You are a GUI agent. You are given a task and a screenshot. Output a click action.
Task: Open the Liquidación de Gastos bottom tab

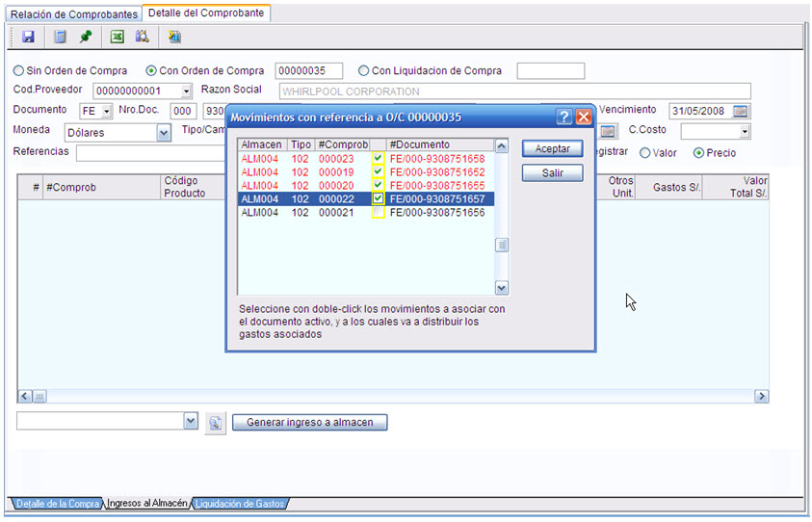(x=240, y=504)
